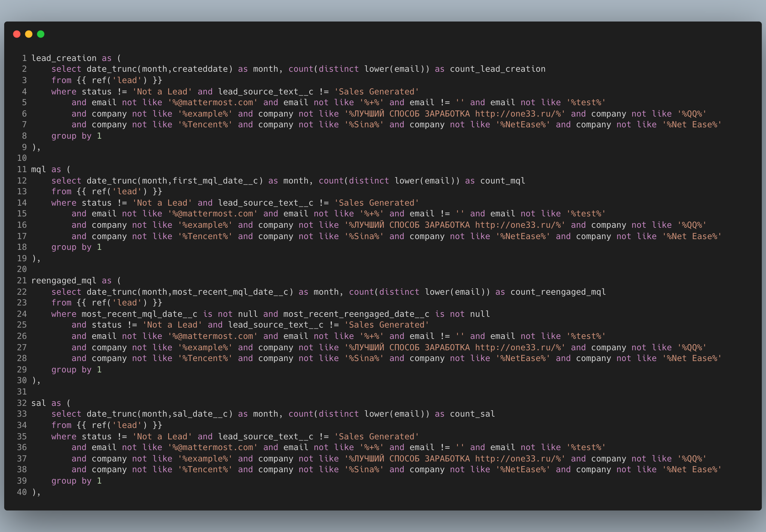
Task: Click '%Tencent%' string on line 7
Action: pos(205,125)
